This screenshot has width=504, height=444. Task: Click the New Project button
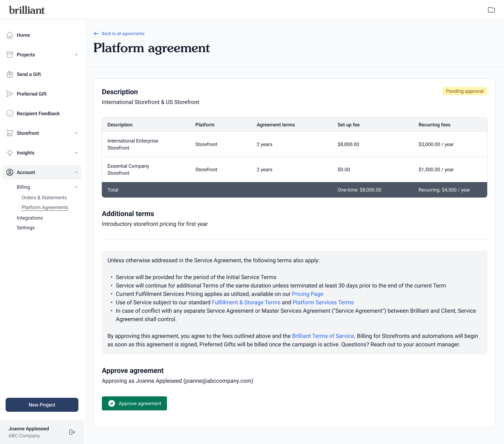tap(42, 405)
